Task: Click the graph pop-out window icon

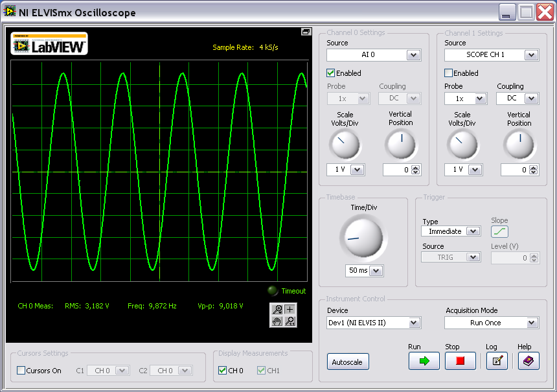Action: [x=306, y=32]
